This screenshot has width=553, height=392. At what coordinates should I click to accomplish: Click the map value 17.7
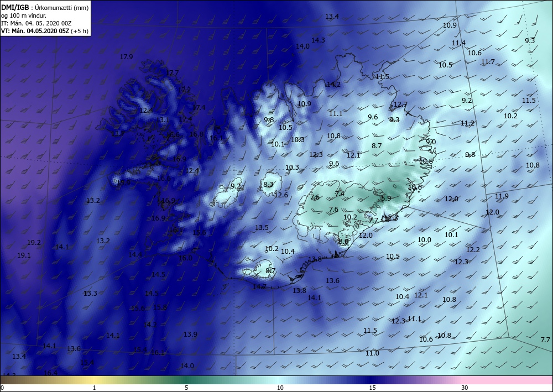coord(172,72)
